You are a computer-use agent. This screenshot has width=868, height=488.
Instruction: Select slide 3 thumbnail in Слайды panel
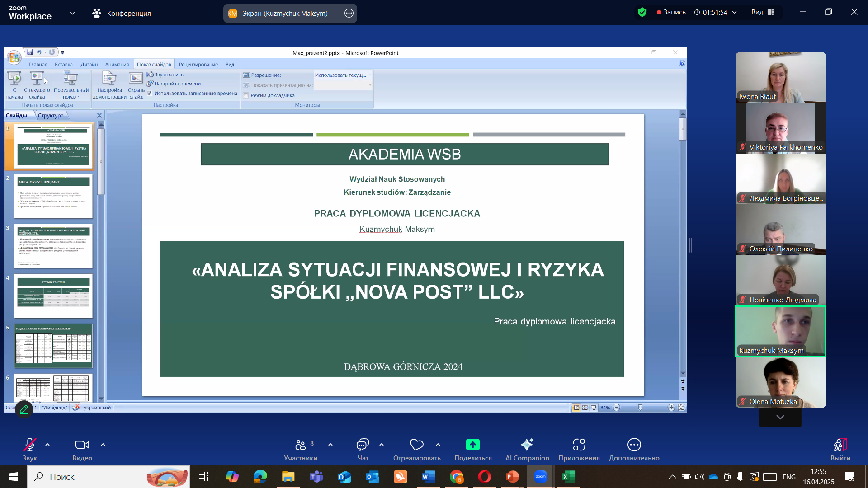tap(53, 246)
